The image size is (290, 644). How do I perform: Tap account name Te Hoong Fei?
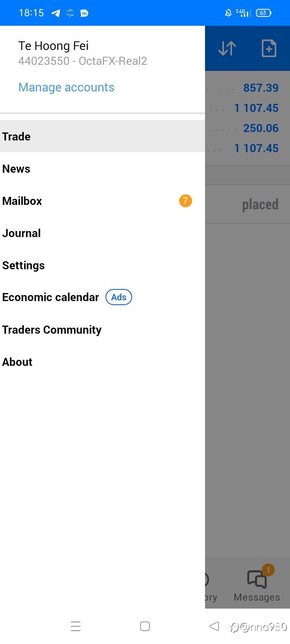pyautogui.click(x=54, y=46)
